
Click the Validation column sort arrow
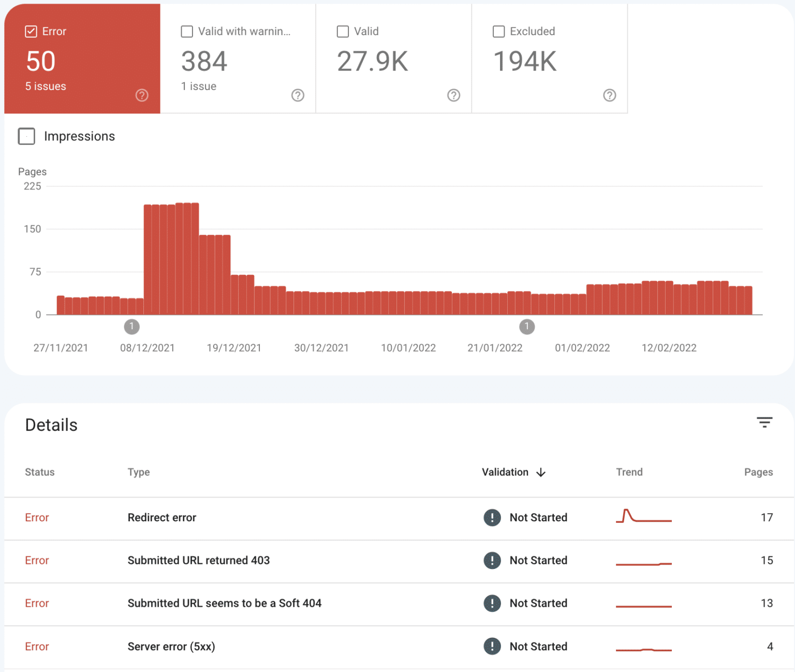pos(541,472)
